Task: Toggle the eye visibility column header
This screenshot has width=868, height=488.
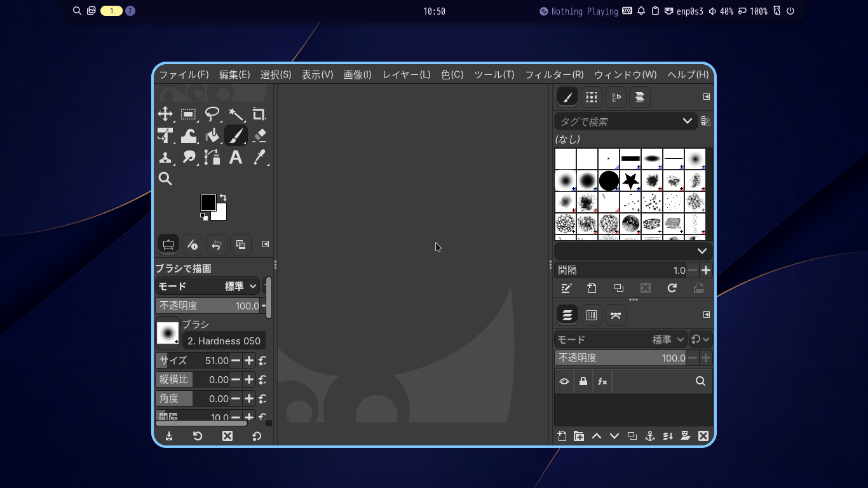Action: click(564, 381)
